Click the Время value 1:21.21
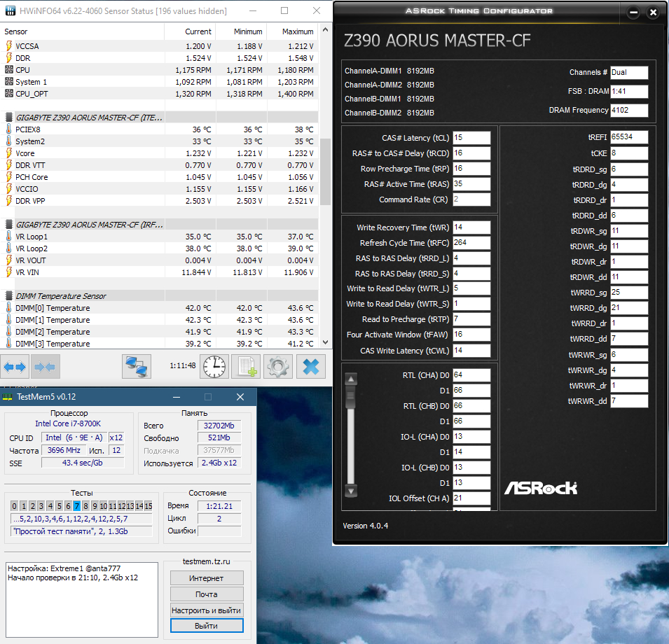Viewport: 669px width, 644px height. pyautogui.click(x=219, y=506)
